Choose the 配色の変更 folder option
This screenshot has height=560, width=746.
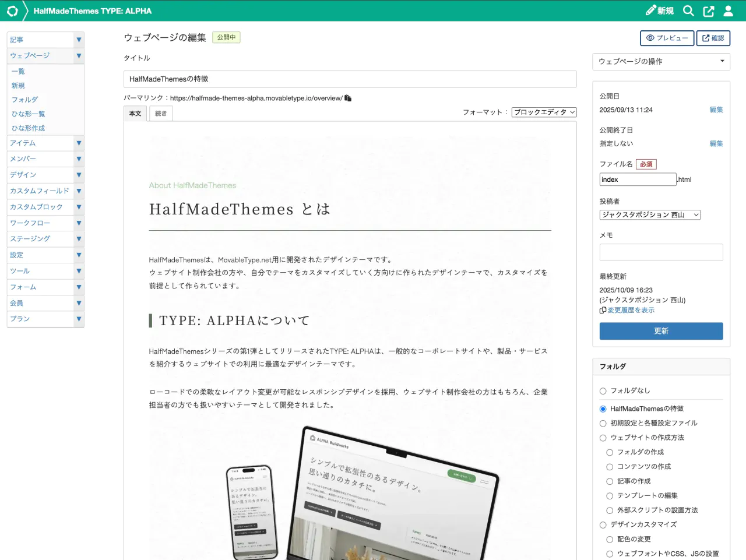pyautogui.click(x=610, y=539)
